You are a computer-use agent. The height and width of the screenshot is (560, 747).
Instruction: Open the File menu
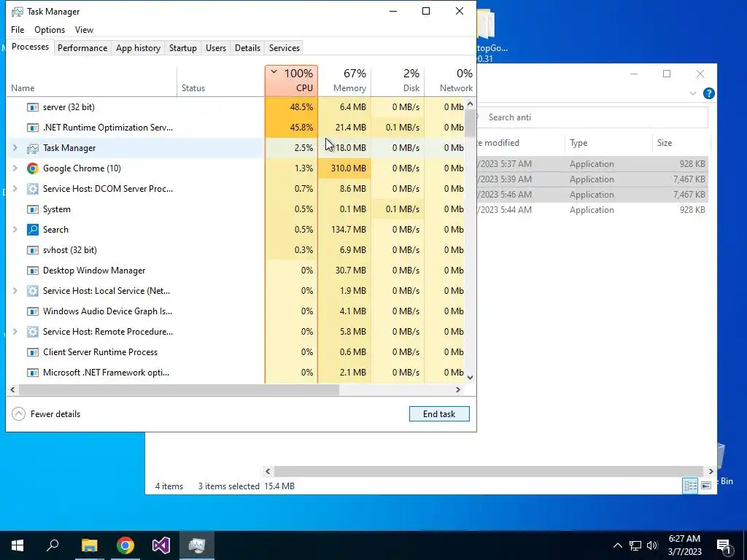tap(18, 29)
